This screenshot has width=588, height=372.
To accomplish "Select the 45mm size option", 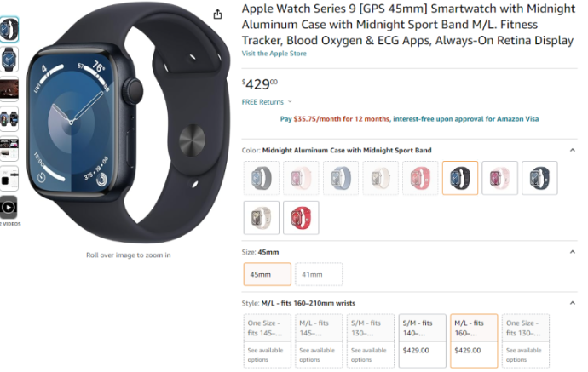I will point(267,274).
